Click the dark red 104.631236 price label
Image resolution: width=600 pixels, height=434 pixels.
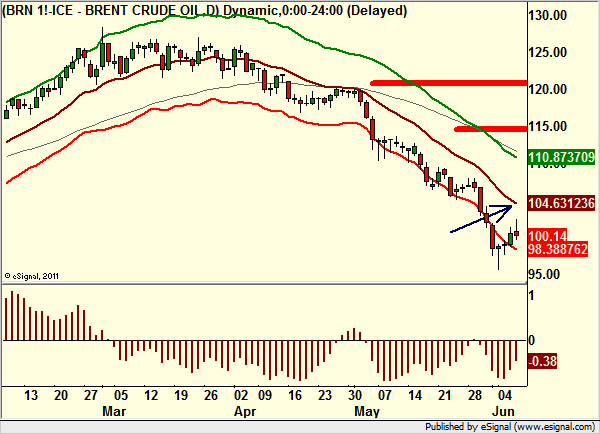[561, 203]
